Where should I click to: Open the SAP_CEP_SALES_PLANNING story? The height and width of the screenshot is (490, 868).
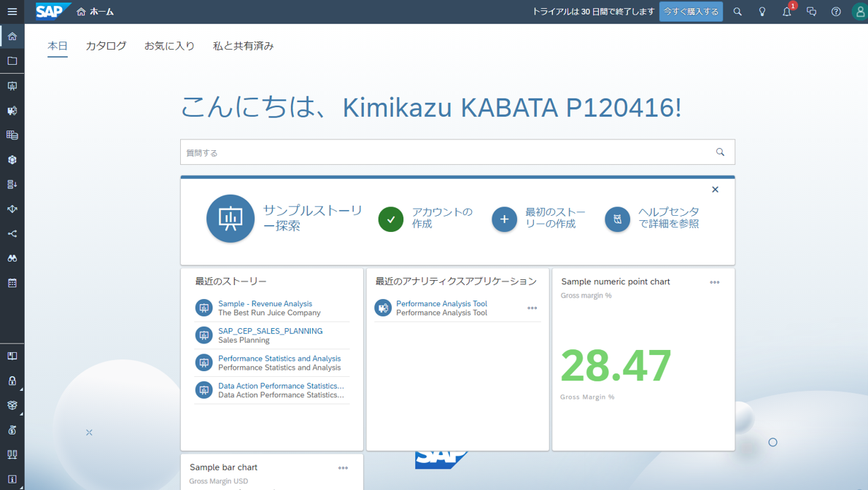click(270, 330)
